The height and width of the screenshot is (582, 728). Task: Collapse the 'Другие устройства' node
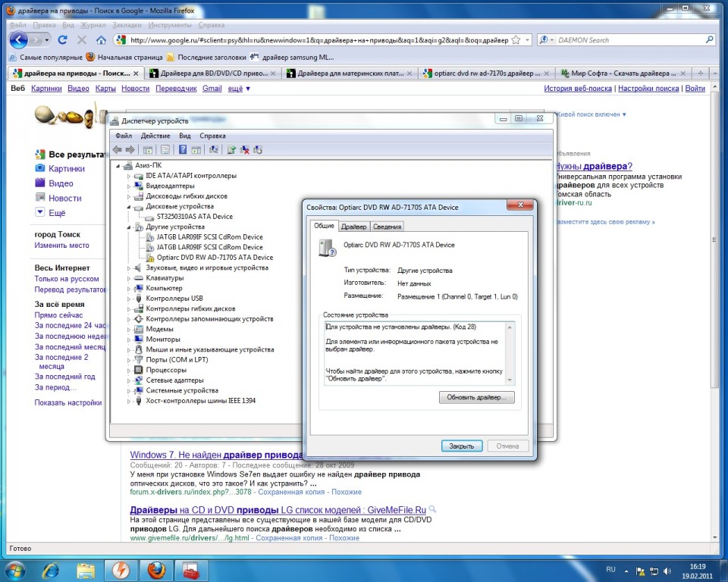tap(129, 227)
